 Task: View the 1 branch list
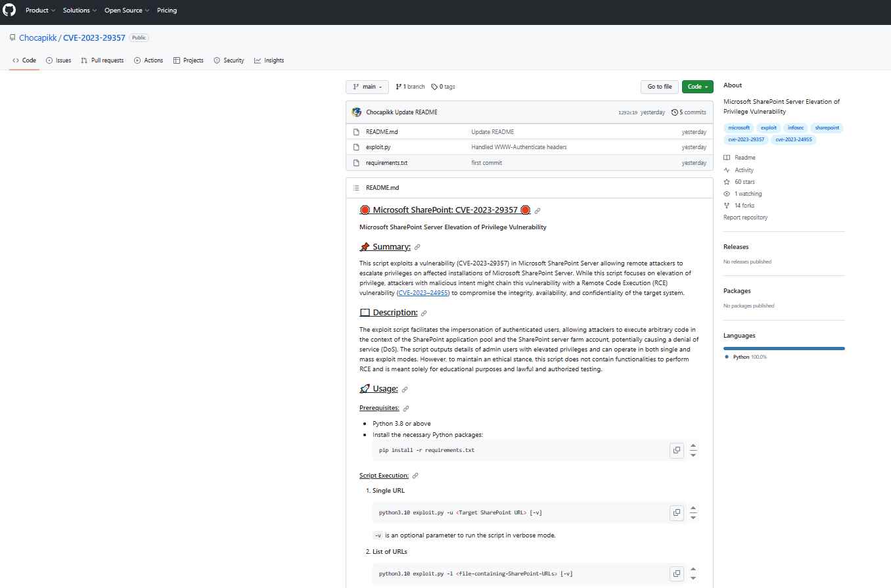[410, 87]
